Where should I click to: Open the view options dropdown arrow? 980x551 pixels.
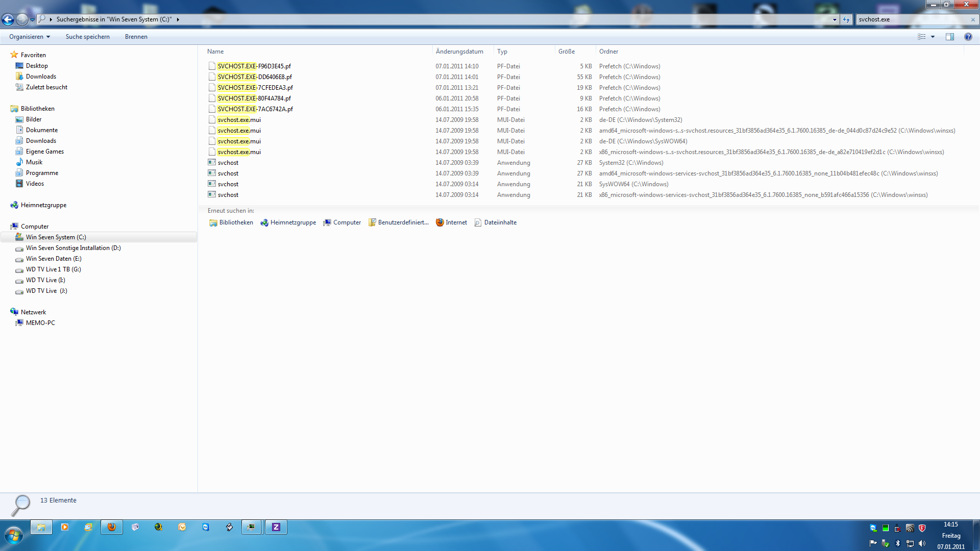[x=933, y=37]
